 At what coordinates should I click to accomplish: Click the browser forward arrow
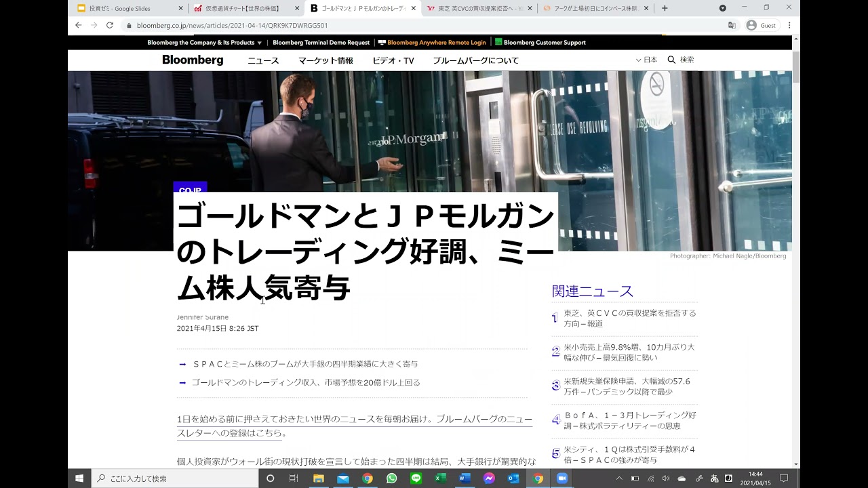(94, 25)
